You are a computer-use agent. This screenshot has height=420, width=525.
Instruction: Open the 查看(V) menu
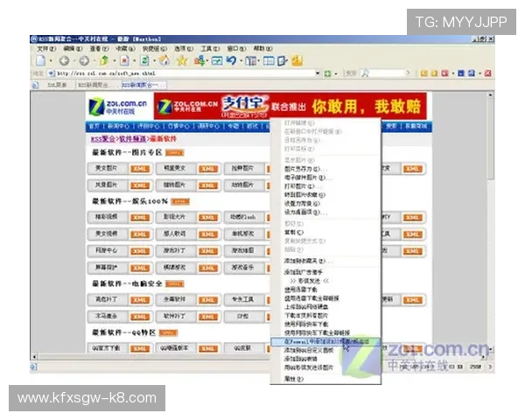99,49
